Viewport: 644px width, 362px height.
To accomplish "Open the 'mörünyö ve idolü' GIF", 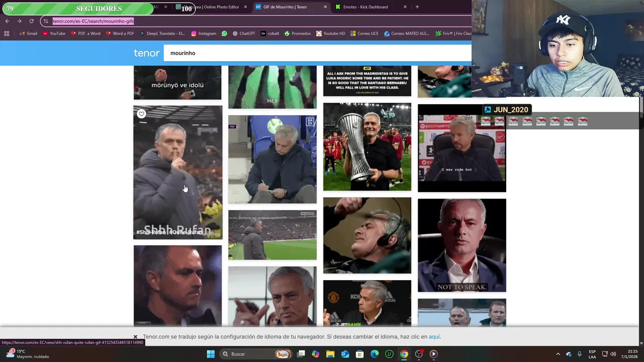I will (x=178, y=82).
